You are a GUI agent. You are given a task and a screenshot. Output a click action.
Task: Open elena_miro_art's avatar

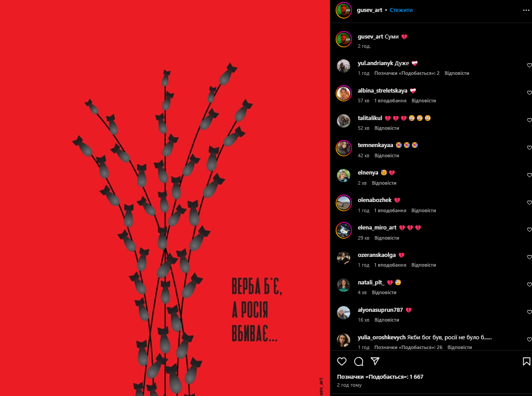[x=344, y=230]
